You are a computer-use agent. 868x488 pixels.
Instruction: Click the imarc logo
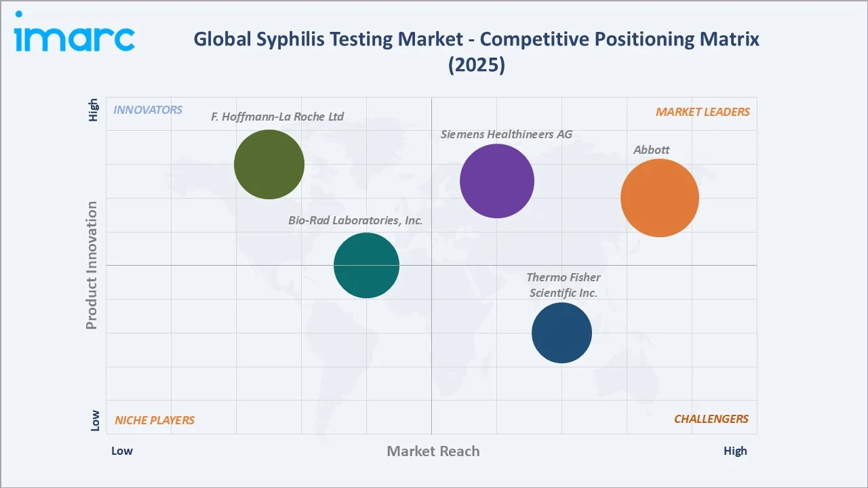pos(75,33)
